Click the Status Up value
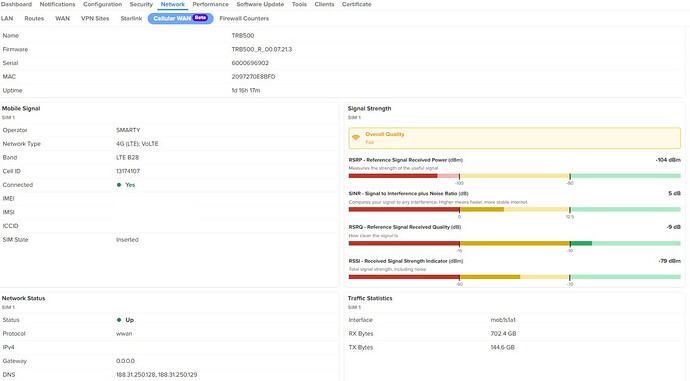The image size is (690, 381). pyautogui.click(x=129, y=320)
